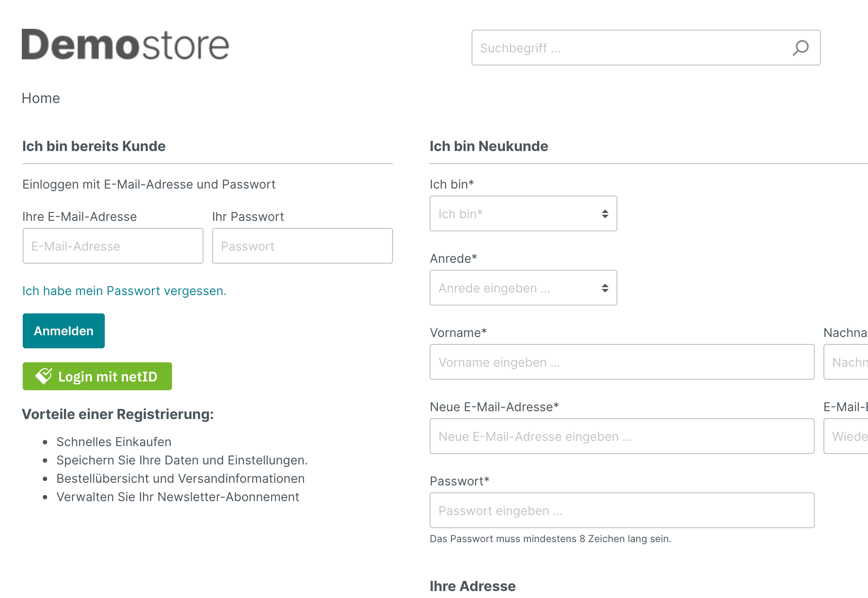Open 'Ich habe mein Passwort vergessen' link
The image size is (868, 598).
(x=124, y=291)
